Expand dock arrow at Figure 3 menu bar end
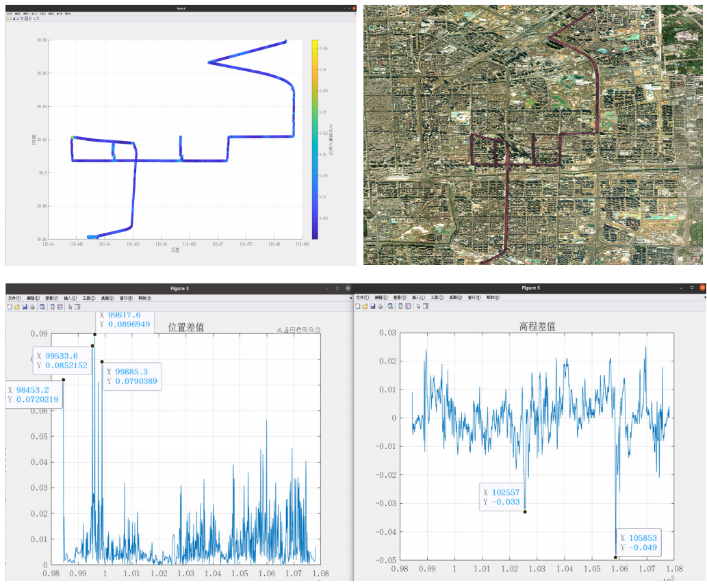The width and height of the screenshot is (707, 588). 351,298
